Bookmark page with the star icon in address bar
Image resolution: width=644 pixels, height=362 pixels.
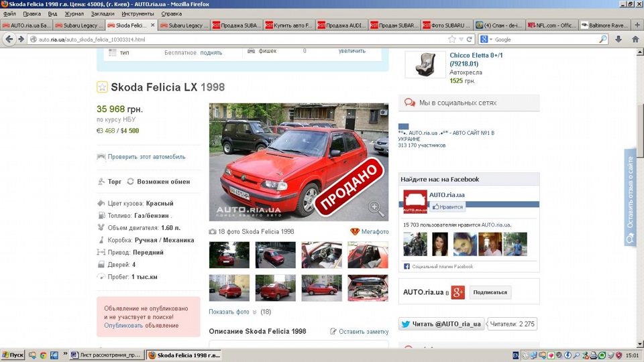pyautogui.click(x=452, y=40)
